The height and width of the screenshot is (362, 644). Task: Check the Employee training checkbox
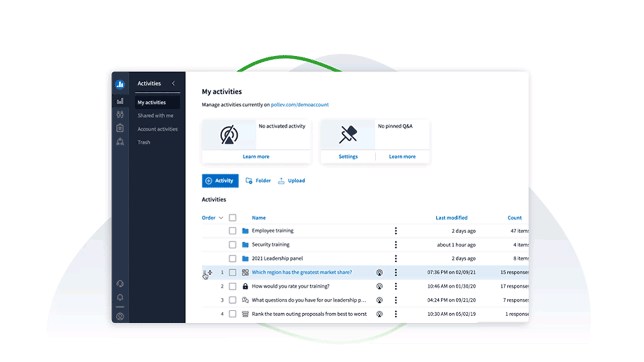[x=232, y=231]
